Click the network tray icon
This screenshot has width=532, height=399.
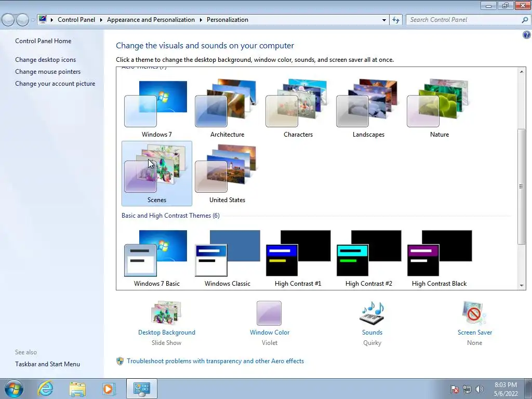point(467,389)
